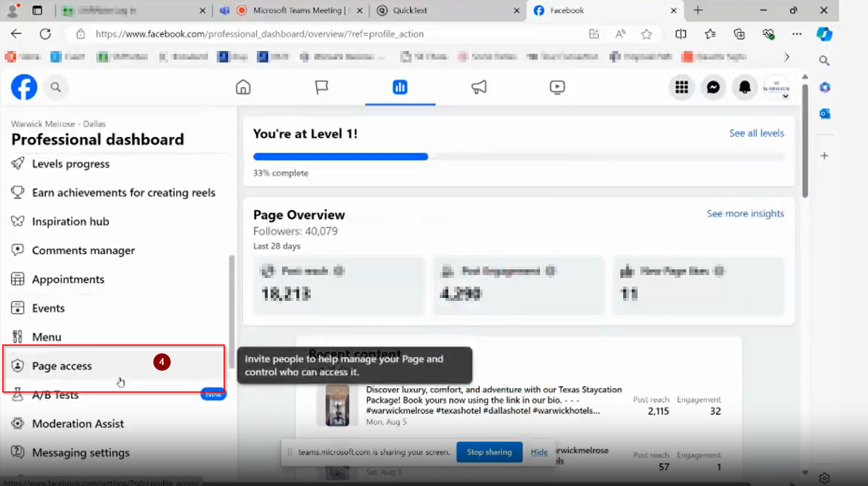Viewport: 868px width, 486px height.
Task: Open the Facebook apps grid menu
Action: pos(681,87)
